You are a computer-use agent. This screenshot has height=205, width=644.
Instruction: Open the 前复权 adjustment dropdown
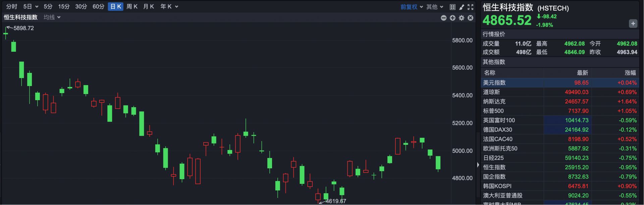pos(412,7)
